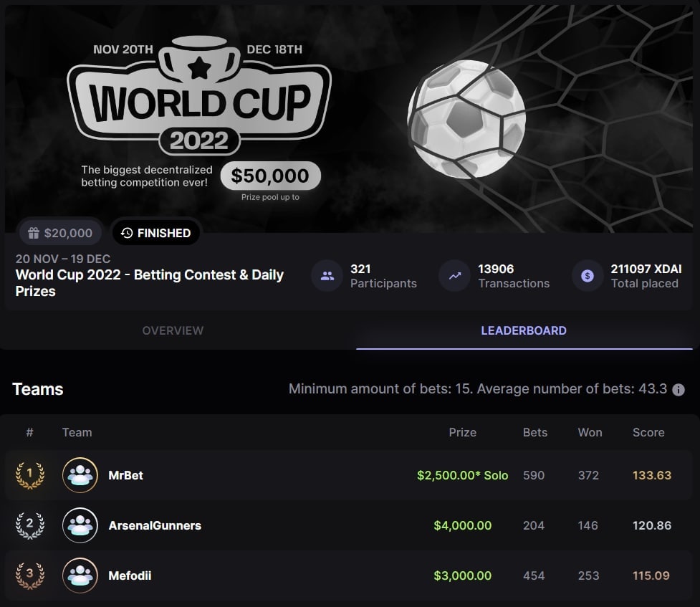This screenshot has width=700, height=607.
Task: Click the Score column header
Action: 648,433
